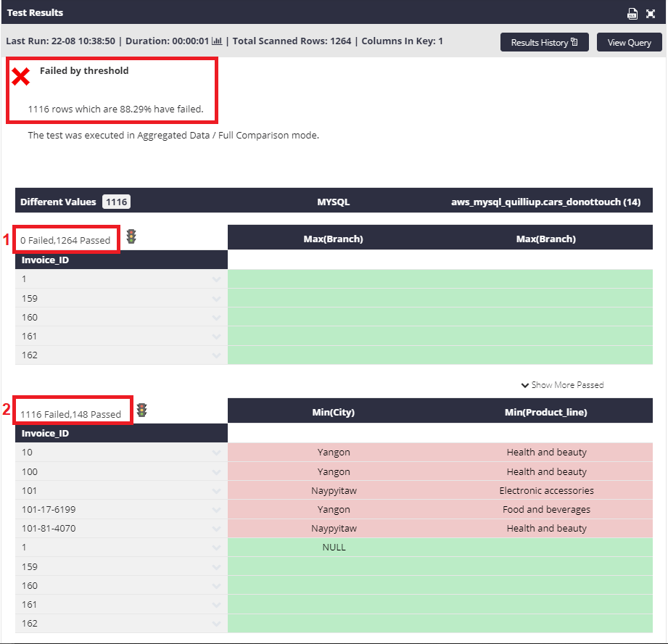The height and width of the screenshot is (644, 668).
Task: Expand Invoice_ID 100 row chevron
Action: 216,472
